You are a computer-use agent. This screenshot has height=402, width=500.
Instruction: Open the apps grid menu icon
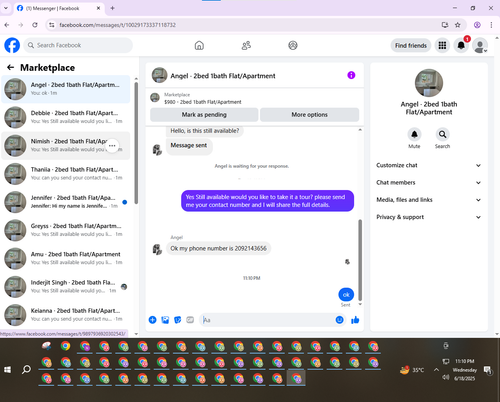(442, 45)
